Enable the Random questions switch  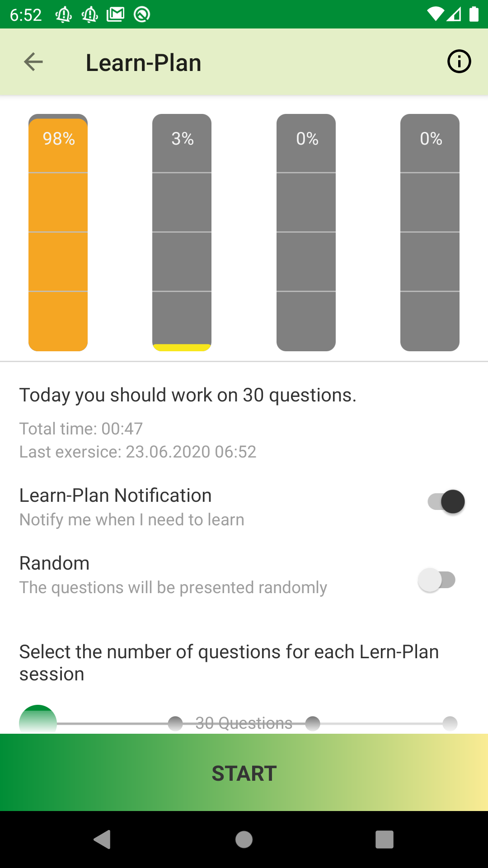(x=436, y=580)
